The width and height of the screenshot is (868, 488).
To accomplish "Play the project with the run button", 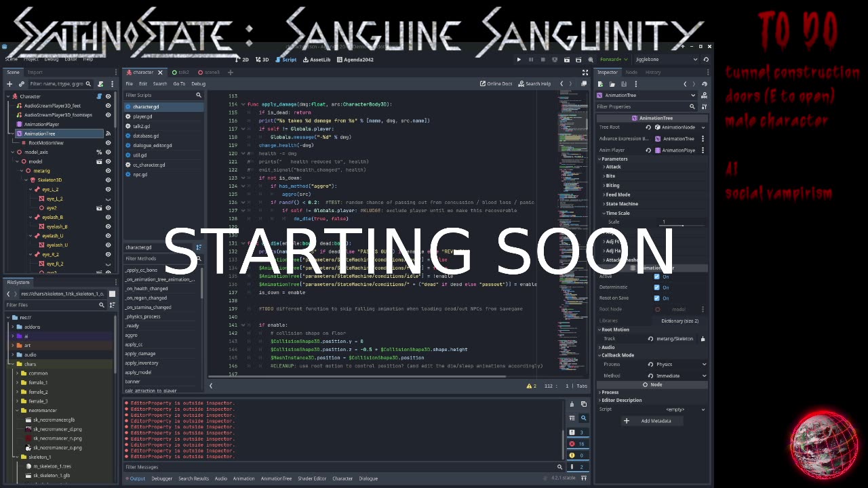I will tap(519, 60).
